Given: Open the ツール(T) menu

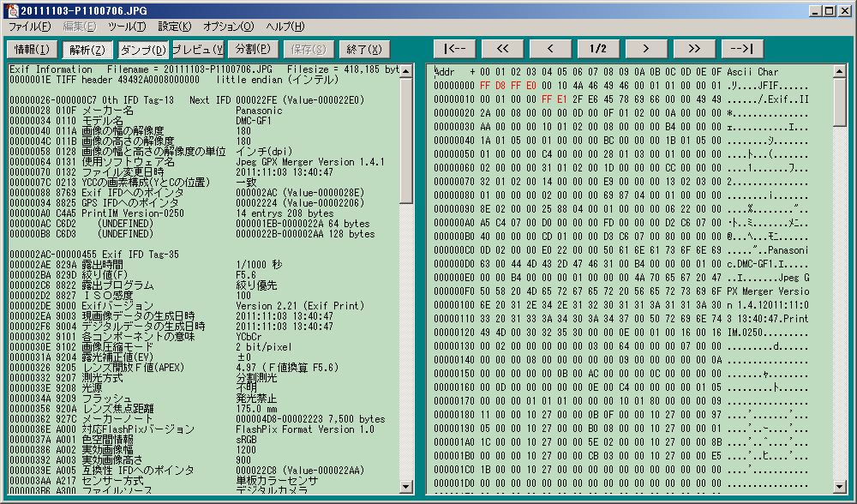Looking at the screenshot, I should coord(127,27).
